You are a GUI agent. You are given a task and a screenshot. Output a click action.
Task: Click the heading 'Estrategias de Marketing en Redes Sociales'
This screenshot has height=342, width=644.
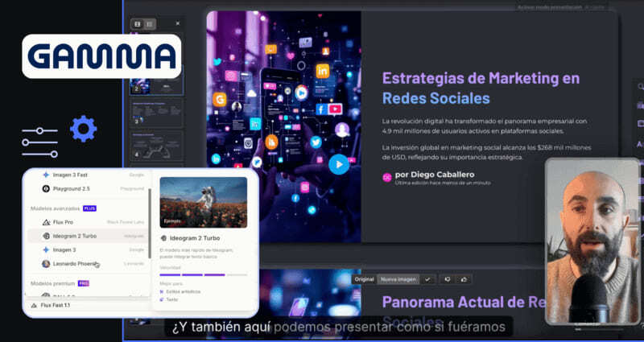[x=481, y=88]
